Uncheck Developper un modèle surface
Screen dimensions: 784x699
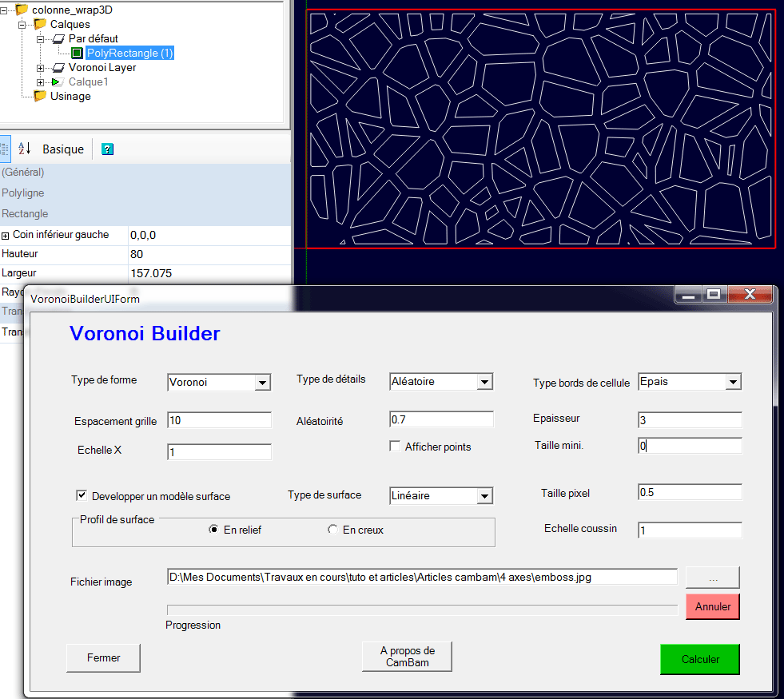82,496
